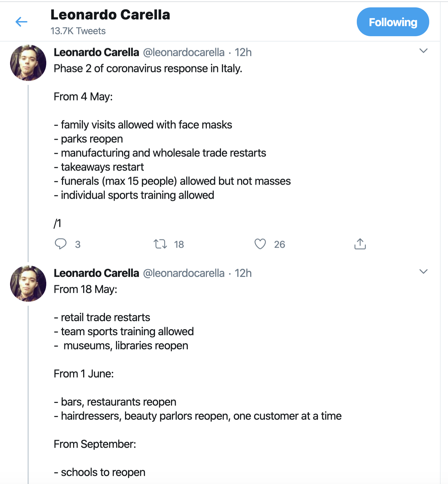Screen dimensions: 448x484
Task: Open the first tweet's 12h timestamp
Action: click(243, 53)
